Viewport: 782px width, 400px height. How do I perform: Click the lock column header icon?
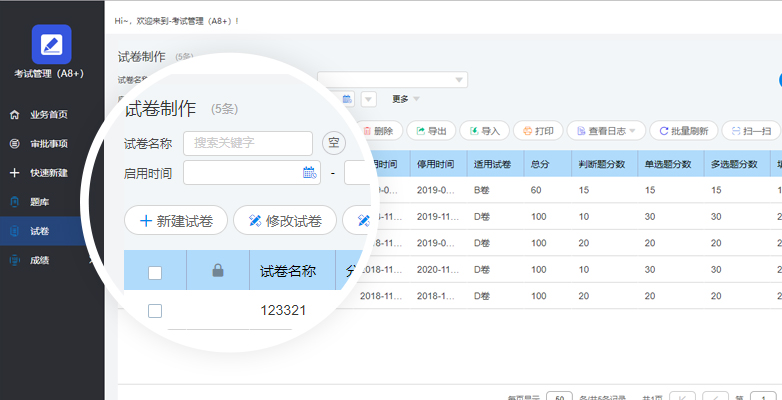click(218, 271)
